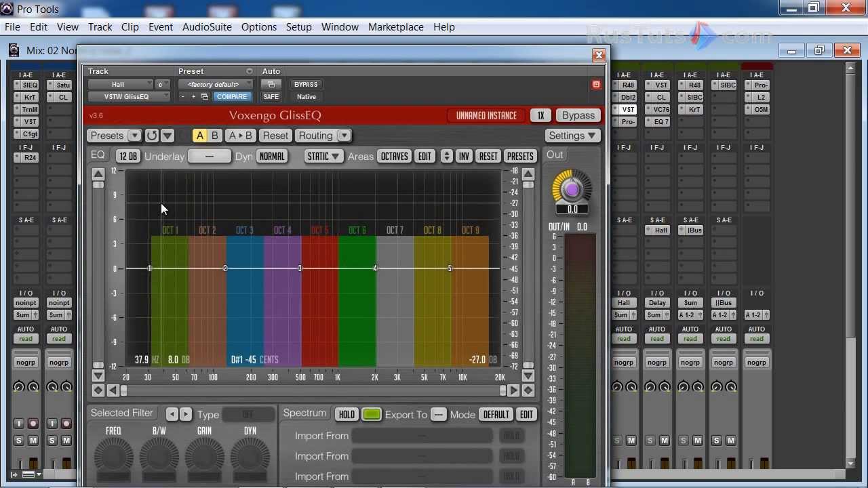Screen dimensions: 868x488
Task: Select EQ control point 3 on curve
Action: pyautogui.click(x=300, y=269)
